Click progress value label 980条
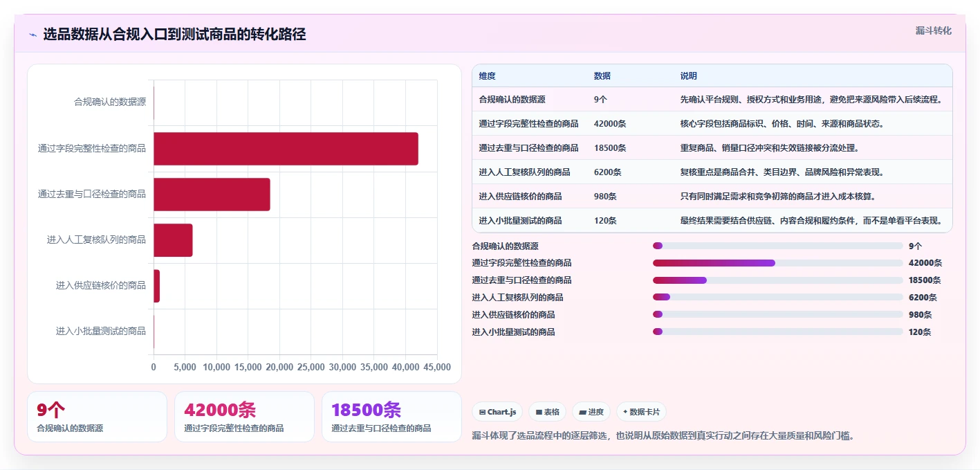 (921, 315)
